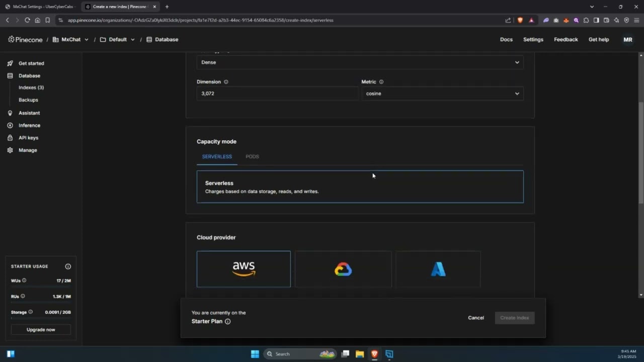This screenshot has height=362, width=644.
Task: Click the Manage gear icon
Action: coord(10,150)
